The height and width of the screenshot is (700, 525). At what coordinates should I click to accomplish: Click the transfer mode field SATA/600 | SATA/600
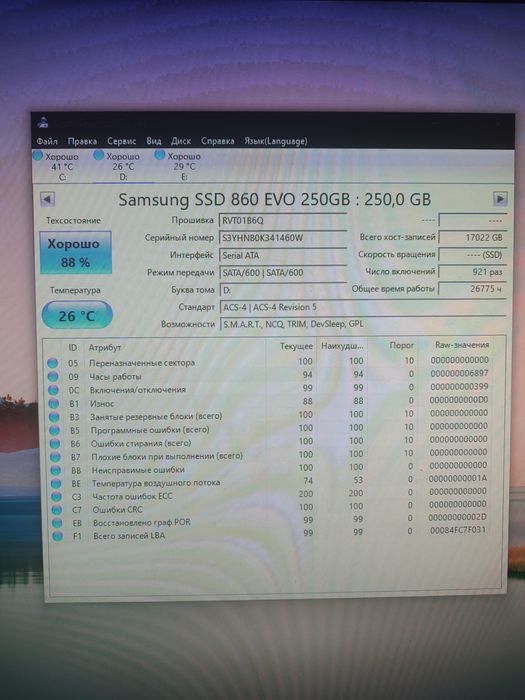pyautogui.click(x=283, y=273)
